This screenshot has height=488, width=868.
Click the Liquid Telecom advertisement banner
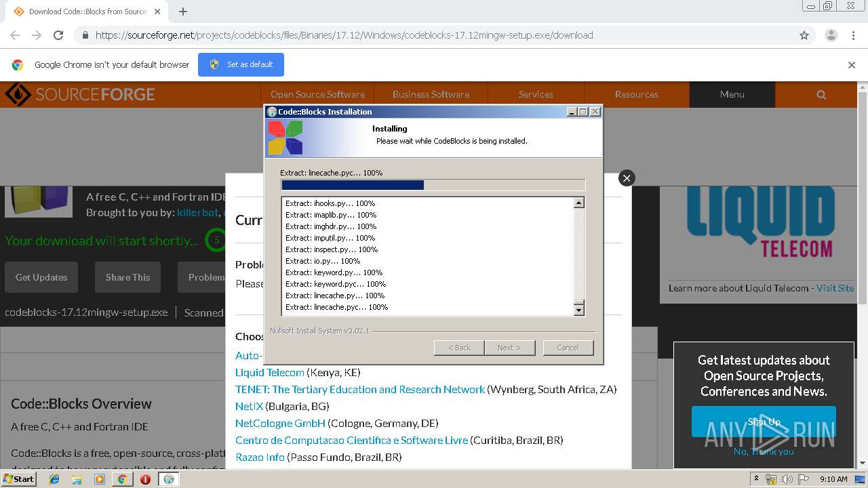point(759,224)
